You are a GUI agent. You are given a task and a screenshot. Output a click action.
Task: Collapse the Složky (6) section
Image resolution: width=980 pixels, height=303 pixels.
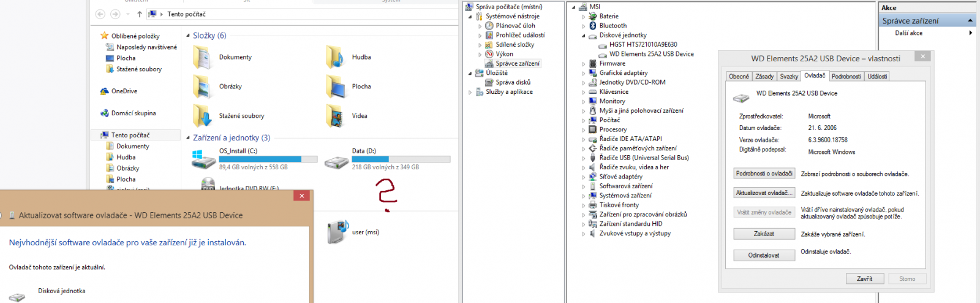pos(188,36)
